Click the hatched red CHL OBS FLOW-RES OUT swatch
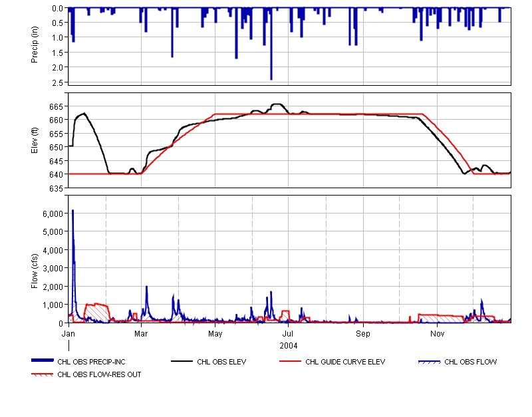 pos(42,374)
